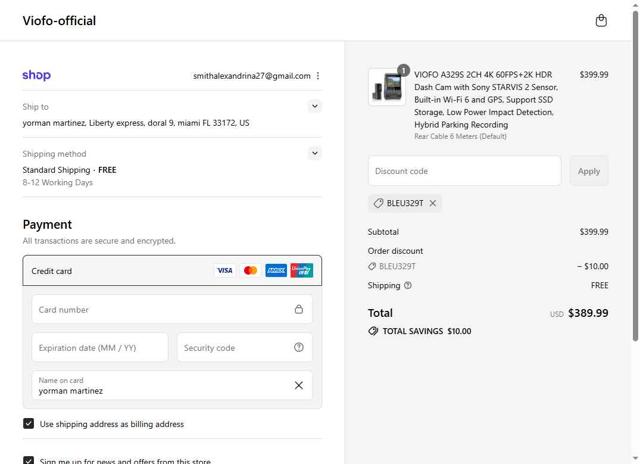Click the email smithalexandrina27@gmail.com
The width and height of the screenshot is (640, 464).
point(251,76)
